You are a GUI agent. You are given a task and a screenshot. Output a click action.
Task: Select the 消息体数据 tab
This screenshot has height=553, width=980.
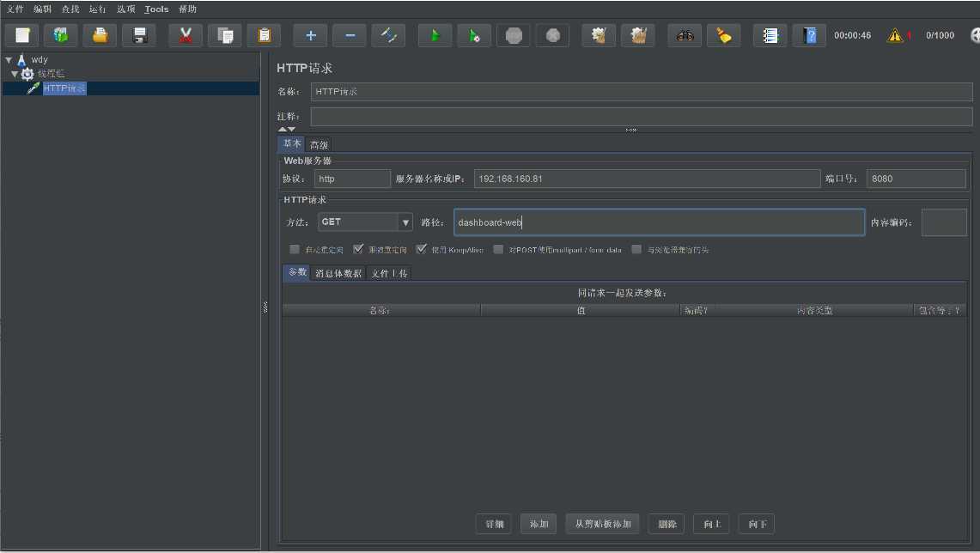(338, 273)
